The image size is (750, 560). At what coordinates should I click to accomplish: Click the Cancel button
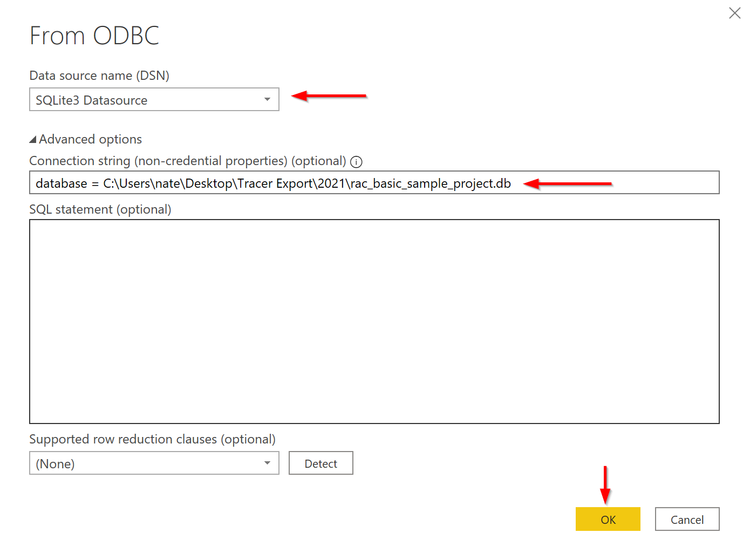687,519
